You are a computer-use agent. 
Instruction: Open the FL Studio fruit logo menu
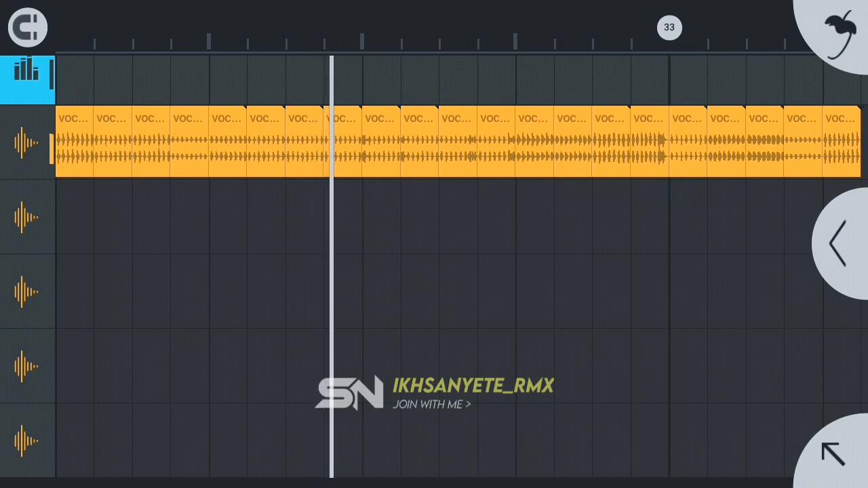[839, 33]
